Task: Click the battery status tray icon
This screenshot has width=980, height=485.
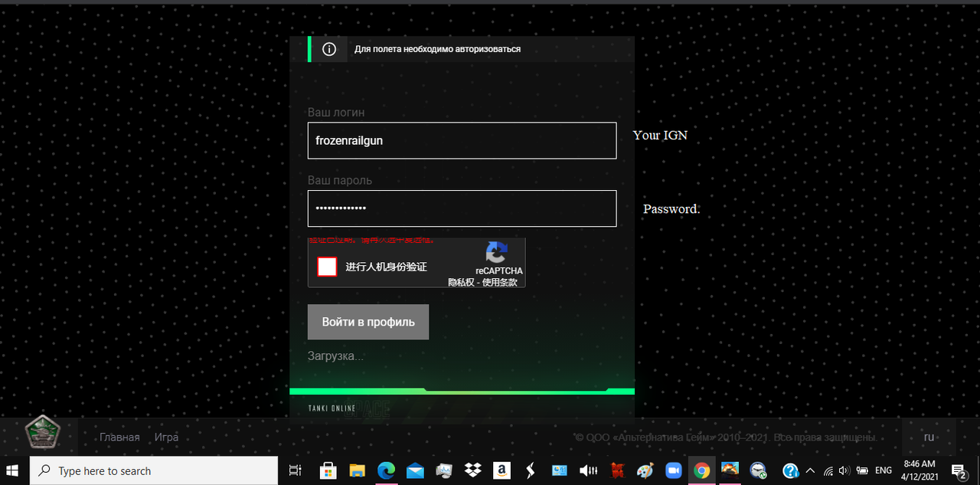Action: point(862,470)
